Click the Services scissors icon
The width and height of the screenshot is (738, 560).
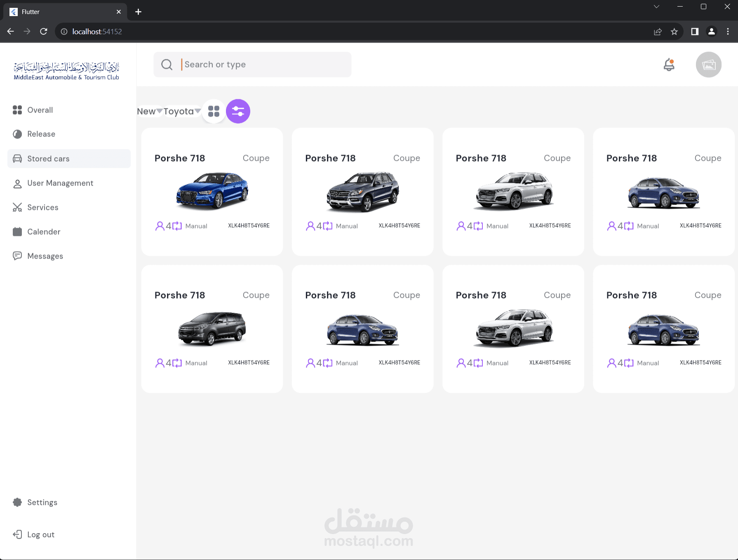pos(17,207)
